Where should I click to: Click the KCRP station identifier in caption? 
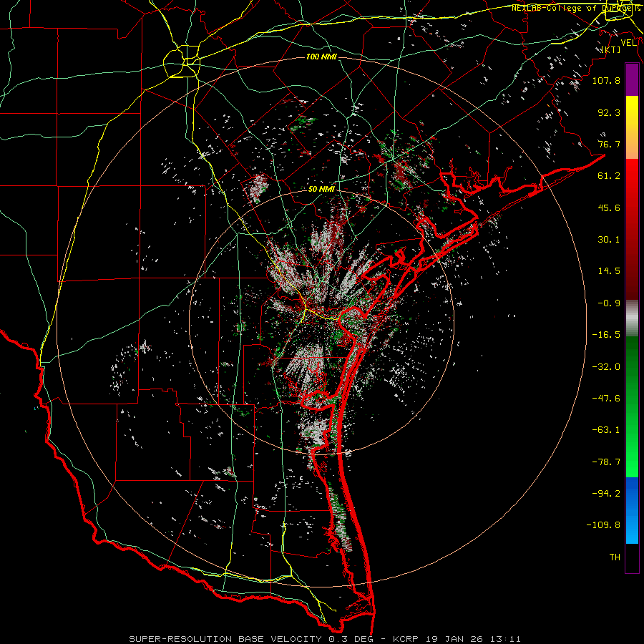coord(406,639)
